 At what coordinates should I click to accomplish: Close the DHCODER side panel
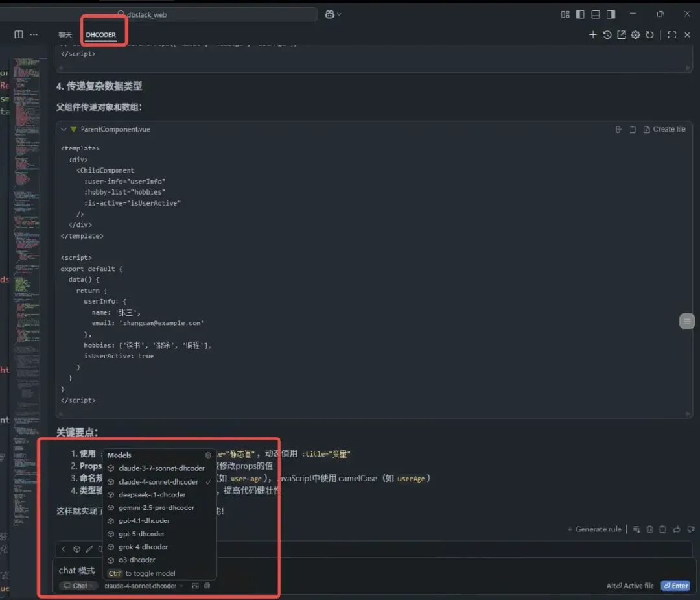pos(687,35)
